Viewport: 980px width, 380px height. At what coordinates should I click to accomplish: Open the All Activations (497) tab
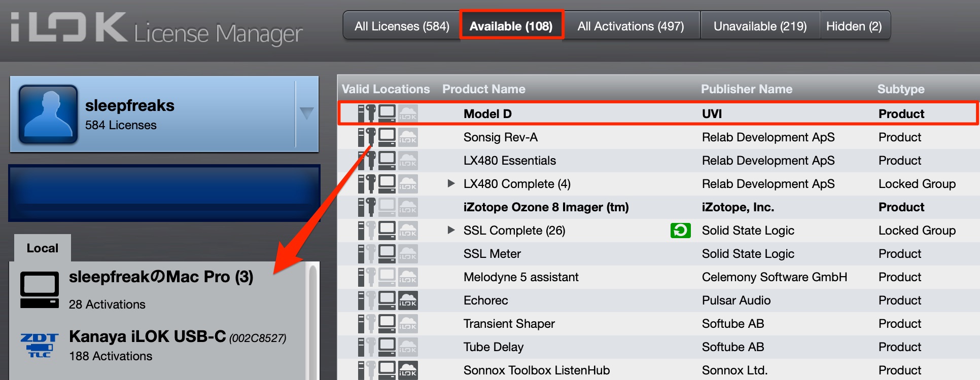(x=631, y=26)
